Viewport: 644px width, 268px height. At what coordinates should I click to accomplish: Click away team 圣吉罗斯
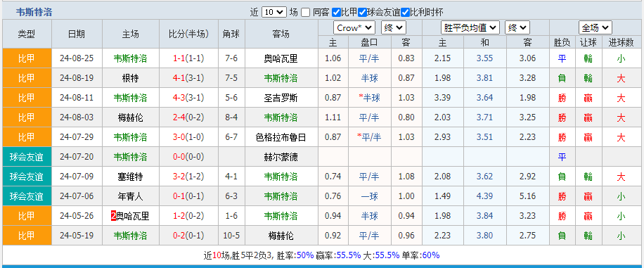pyautogui.click(x=281, y=98)
